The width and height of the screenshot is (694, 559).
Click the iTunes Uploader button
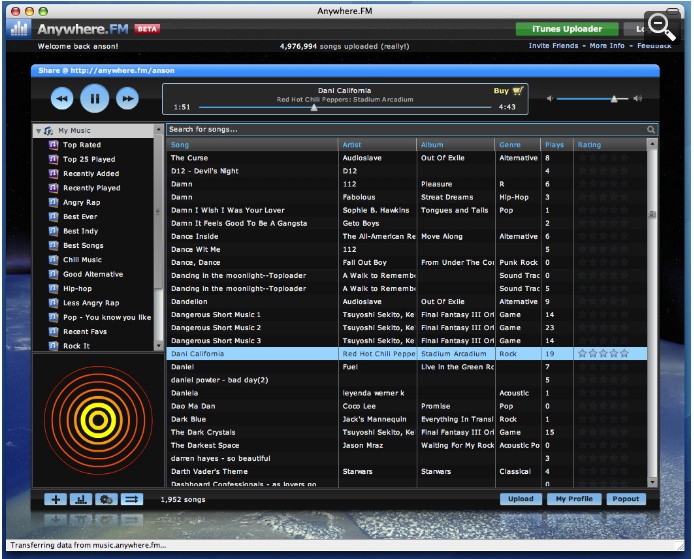click(567, 29)
